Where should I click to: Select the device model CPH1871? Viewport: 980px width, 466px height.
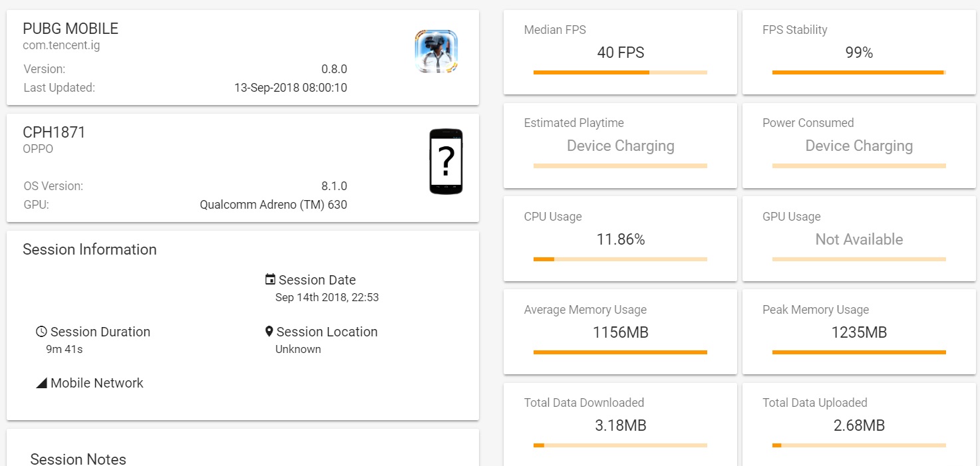tap(54, 132)
